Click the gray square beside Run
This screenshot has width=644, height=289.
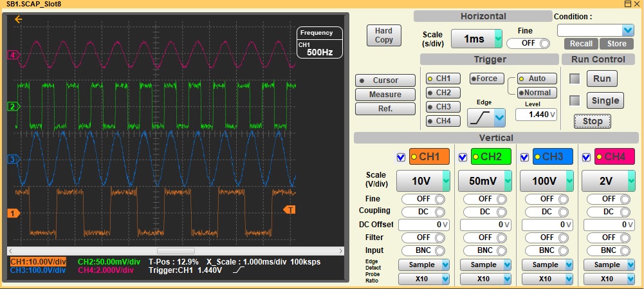click(575, 79)
